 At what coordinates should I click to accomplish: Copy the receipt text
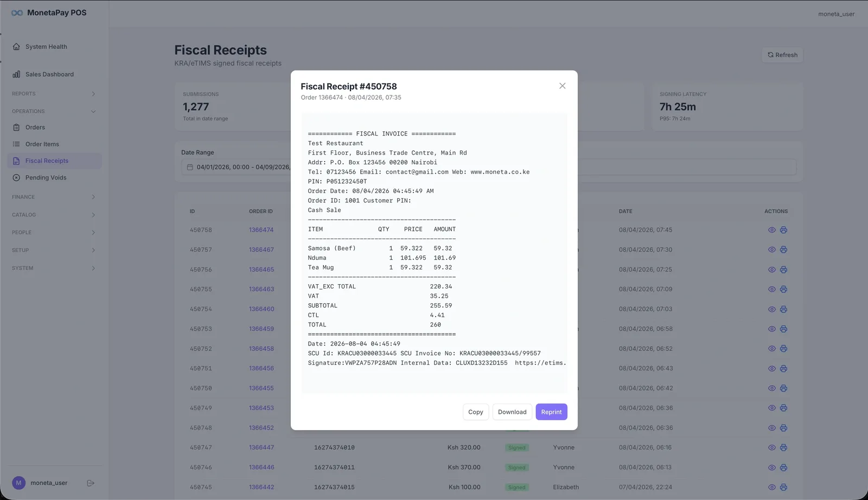tap(476, 412)
